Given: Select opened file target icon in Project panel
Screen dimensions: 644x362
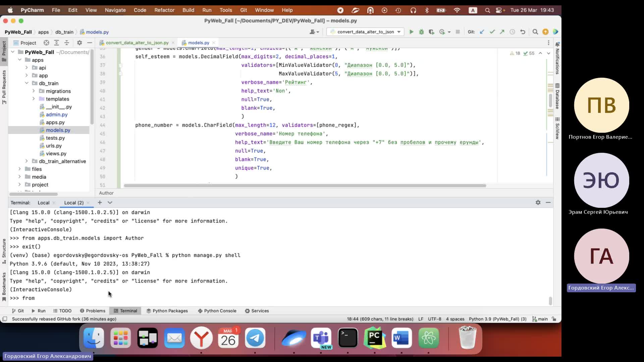Looking at the screenshot, I should 46,43.
